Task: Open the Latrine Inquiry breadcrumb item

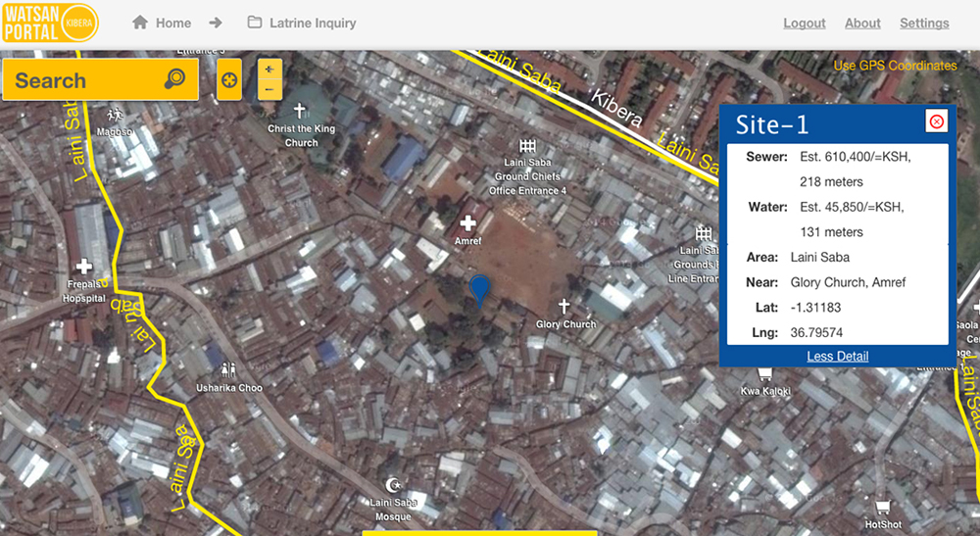Action: tap(313, 24)
